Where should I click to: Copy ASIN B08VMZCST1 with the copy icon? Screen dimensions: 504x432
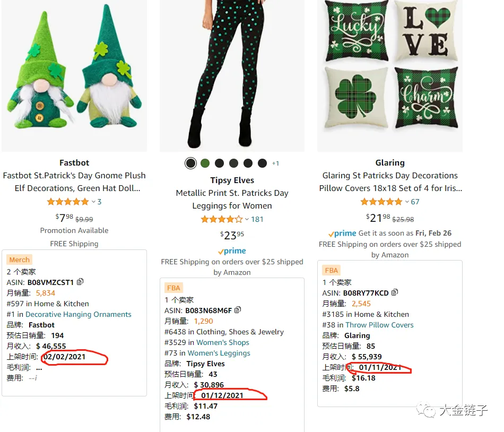pyautogui.click(x=80, y=282)
